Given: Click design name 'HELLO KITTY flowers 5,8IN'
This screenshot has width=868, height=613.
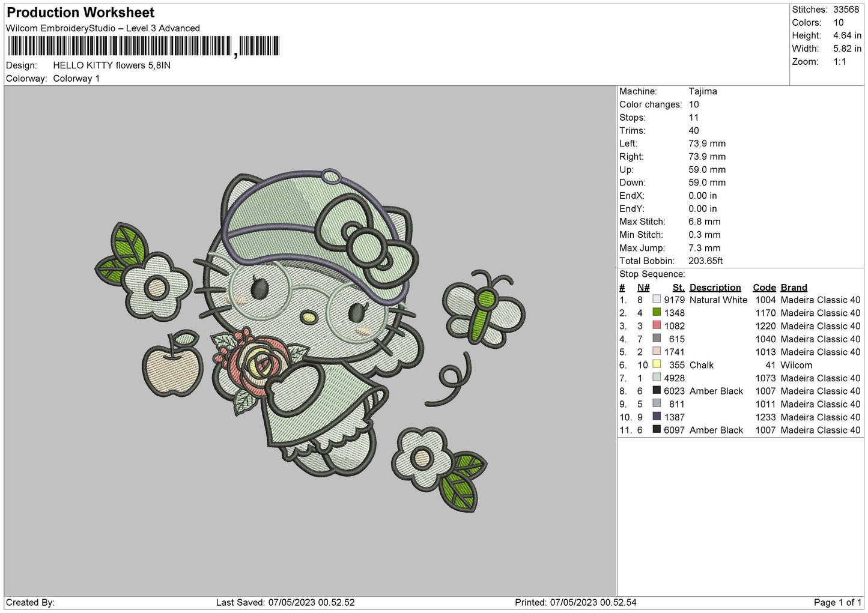Looking at the screenshot, I should [x=112, y=65].
